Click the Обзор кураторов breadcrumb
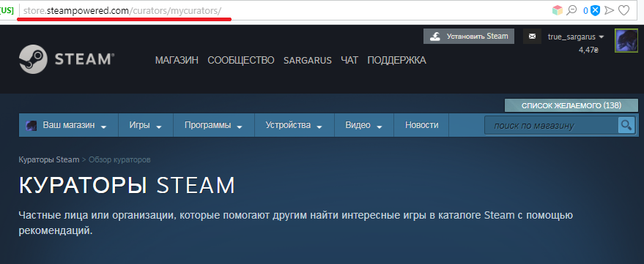Screen dimensions: 644x264 point(119,159)
